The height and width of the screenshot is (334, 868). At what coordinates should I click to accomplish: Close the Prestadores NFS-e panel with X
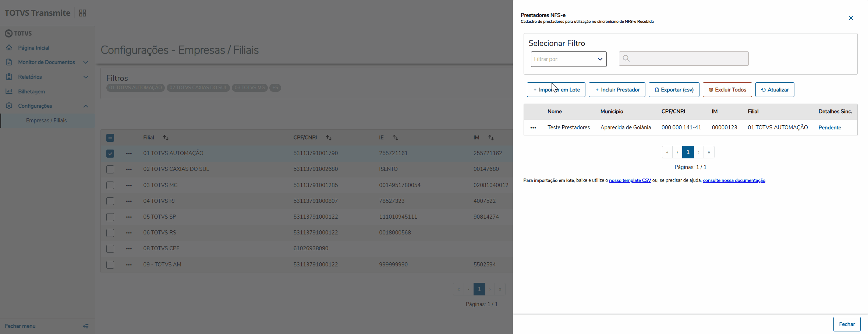click(x=851, y=18)
